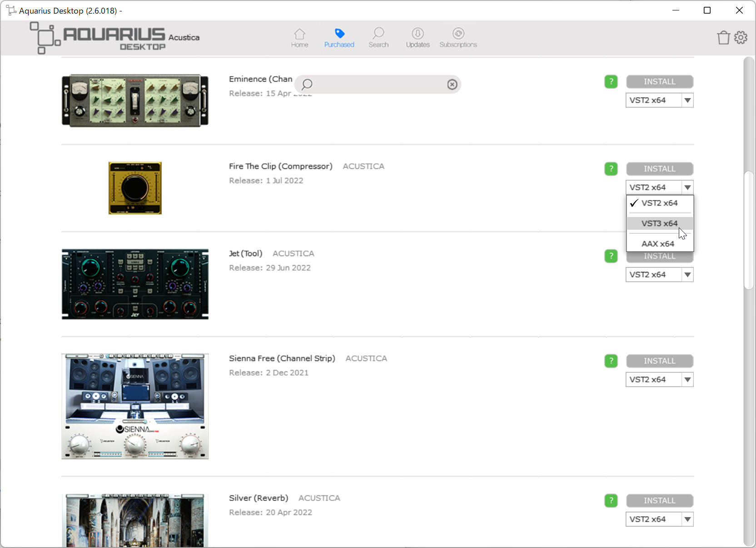Click release date 20 Apr 2022
Viewport: 756px width, 548px height.
click(289, 513)
